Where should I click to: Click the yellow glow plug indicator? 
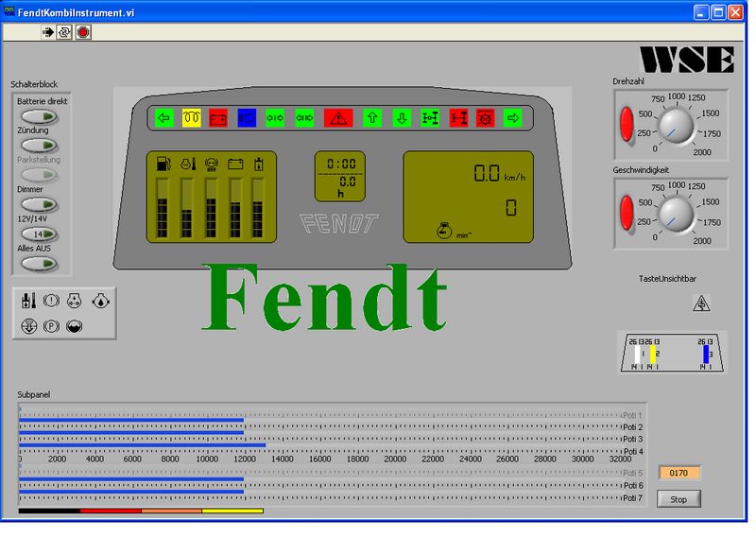[x=191, y=117]
